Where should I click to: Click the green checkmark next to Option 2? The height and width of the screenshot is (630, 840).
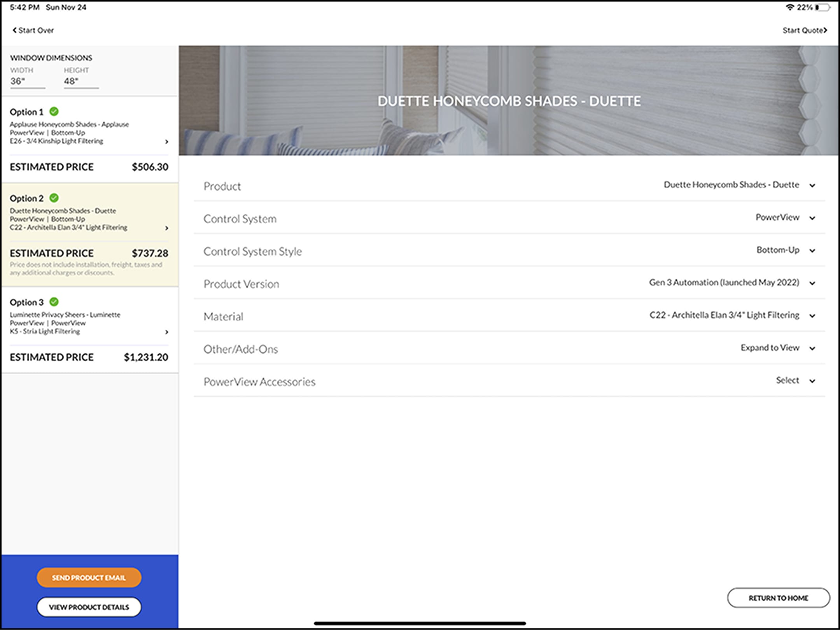(54, 198)
